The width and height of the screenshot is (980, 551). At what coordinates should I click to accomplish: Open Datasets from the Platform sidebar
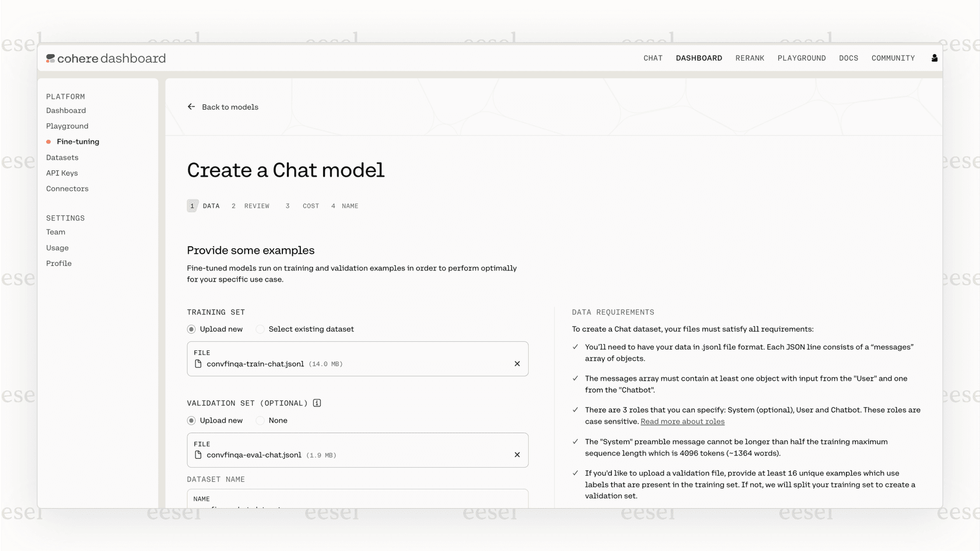pos(62,157)
